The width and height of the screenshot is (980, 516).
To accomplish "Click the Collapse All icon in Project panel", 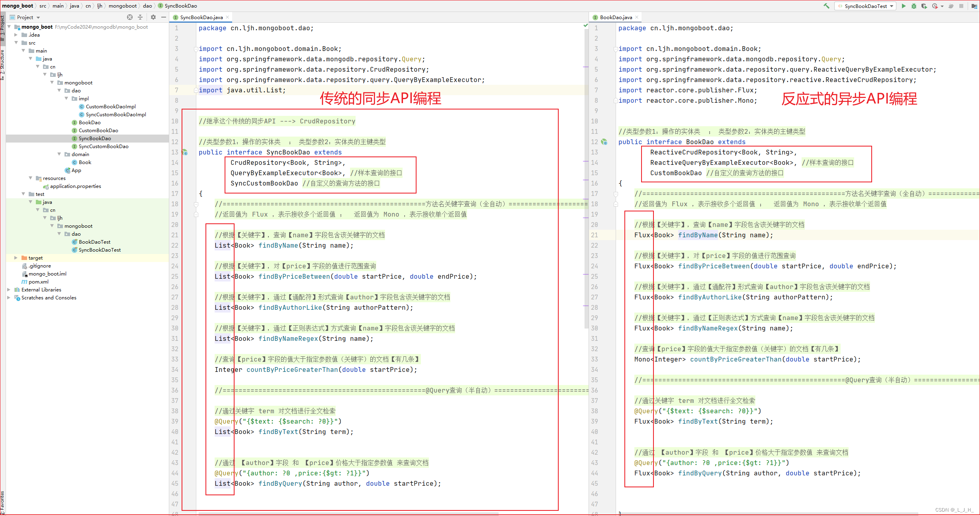I will tap(140, 17).
